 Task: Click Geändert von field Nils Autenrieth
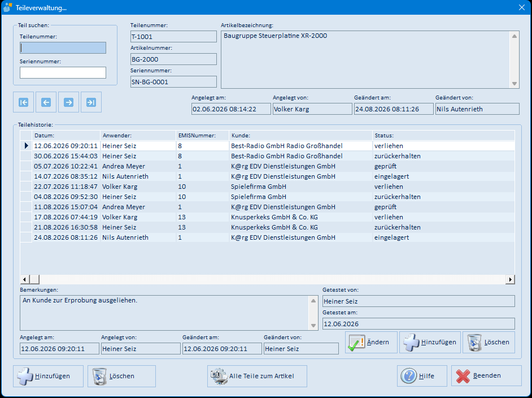point(477,109)
